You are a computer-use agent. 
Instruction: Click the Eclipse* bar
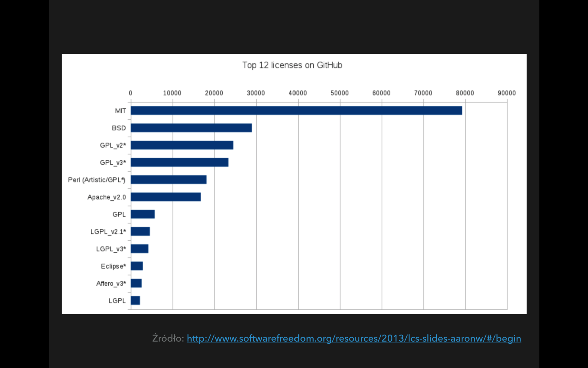(137, 266)
